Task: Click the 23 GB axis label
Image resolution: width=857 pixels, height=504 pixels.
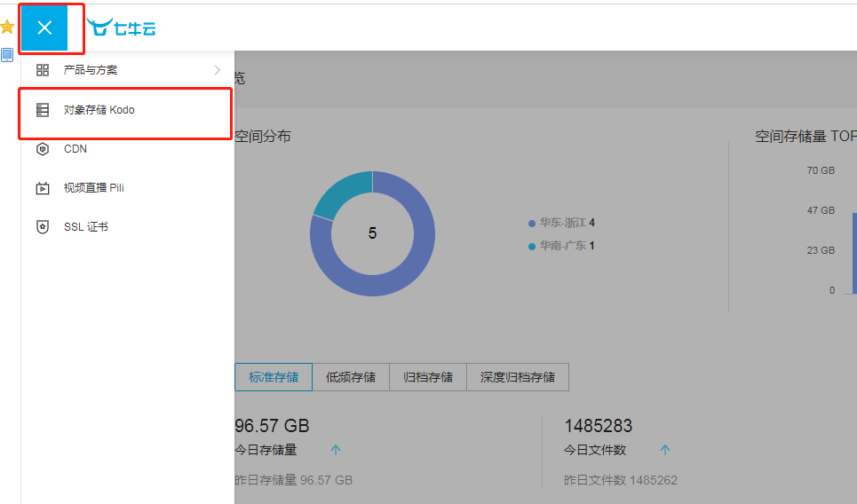Action: (821, 250)
